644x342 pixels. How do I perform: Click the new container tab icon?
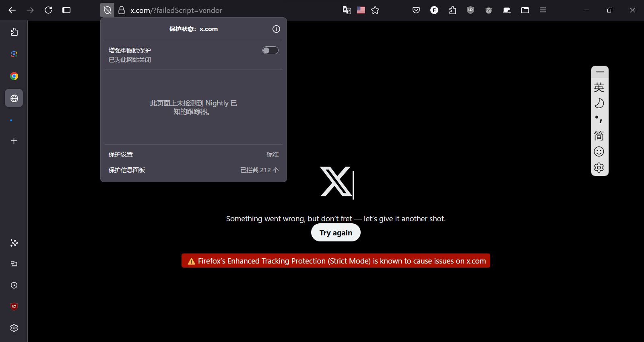point(507,10)
